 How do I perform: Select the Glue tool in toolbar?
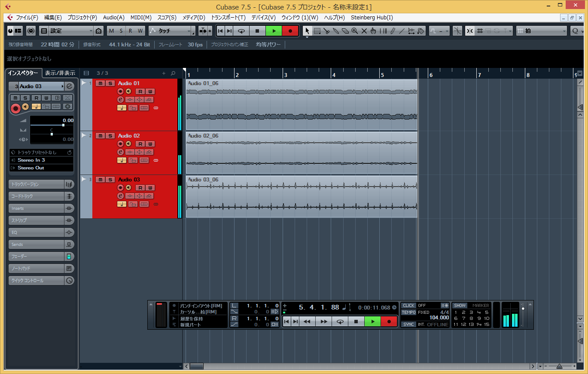tap(336, 31)
